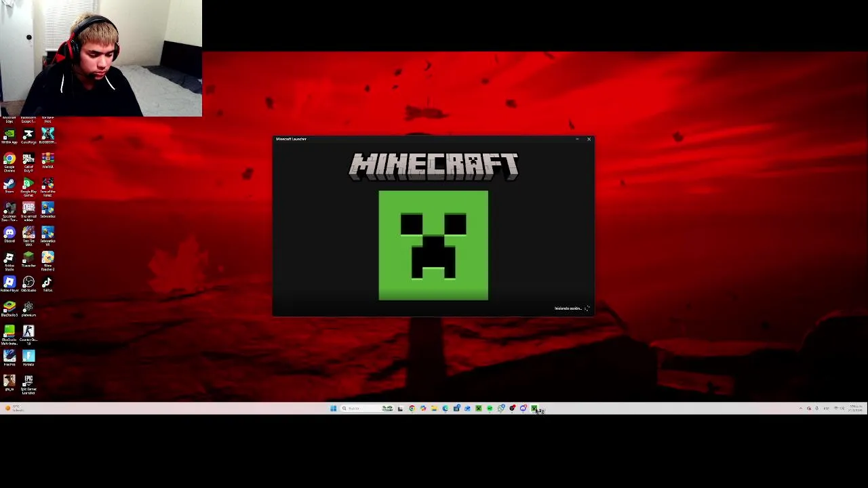The height and width of the screenshot is (488, 868).
Task: Open Discord from the taskbar
Action: pyautogui.click(x=524, y=408)
